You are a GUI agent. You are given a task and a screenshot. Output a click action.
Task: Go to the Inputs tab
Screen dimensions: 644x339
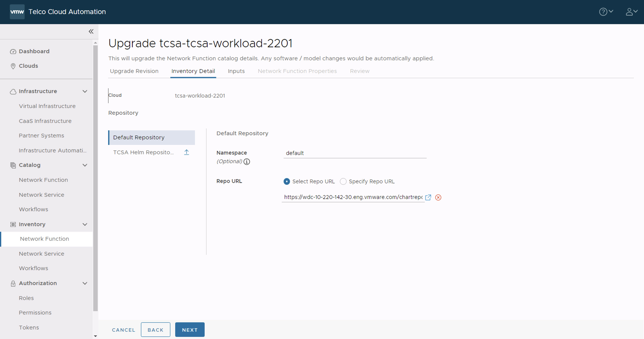[x=236, y=71]
